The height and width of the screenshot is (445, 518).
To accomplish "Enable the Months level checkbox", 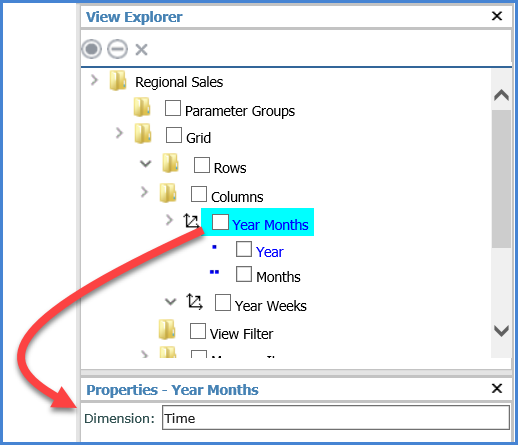I will coord(244,274).
